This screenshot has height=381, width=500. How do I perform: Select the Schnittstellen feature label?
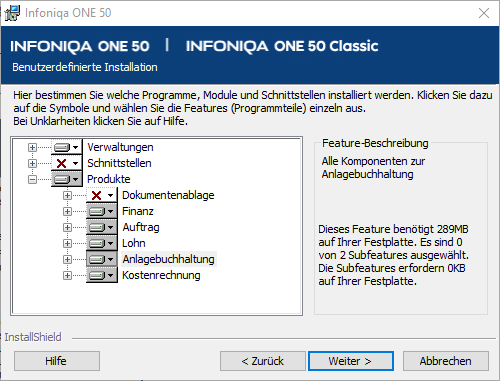119,163
